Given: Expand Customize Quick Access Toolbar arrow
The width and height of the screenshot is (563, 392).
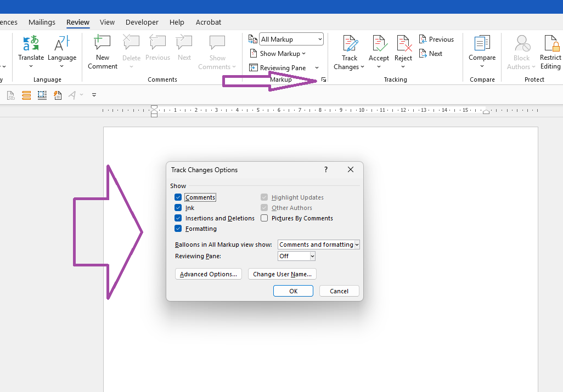Looking at the screenshot, I should click(x=94, y=95).
